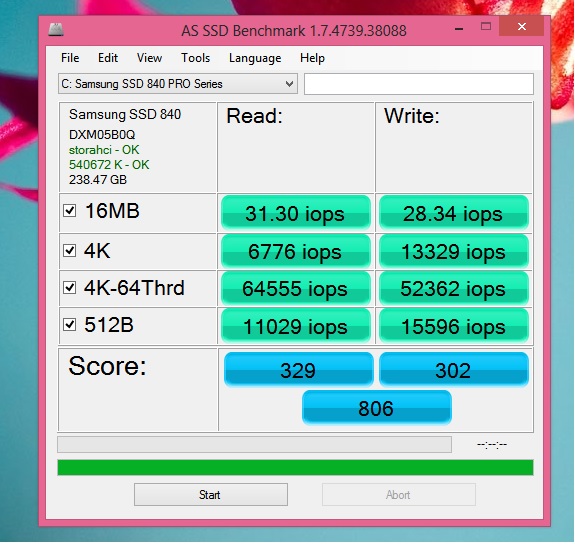Click the 512B read result 11029 iops
Viewport: 575px width, 546px height.
(x=296, y=326)
